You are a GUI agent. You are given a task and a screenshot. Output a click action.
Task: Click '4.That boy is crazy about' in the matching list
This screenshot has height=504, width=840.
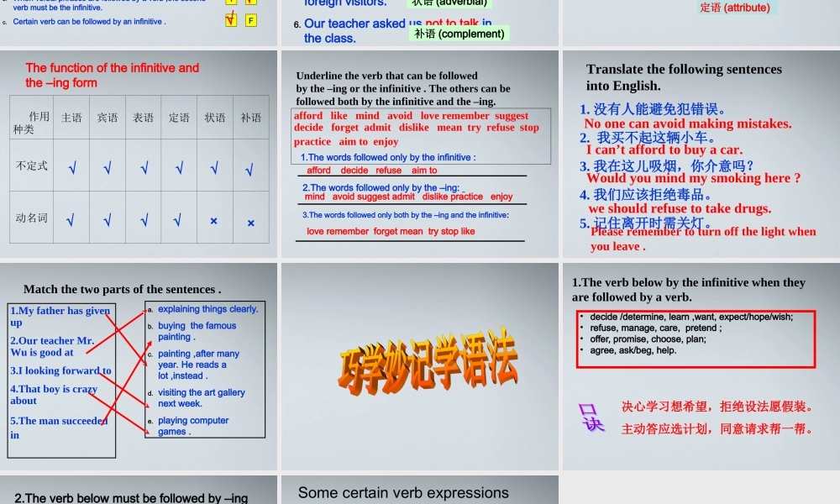tap(54, 395)
